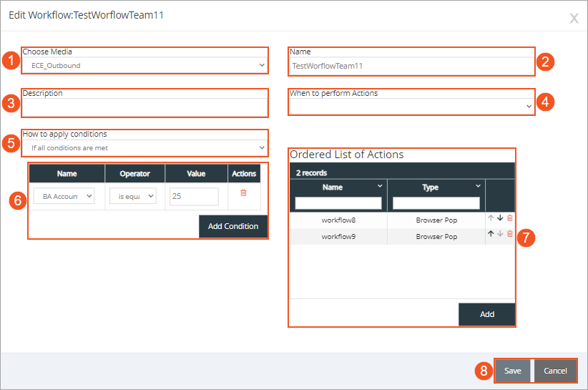Click Browser Pop type in workflow9 row
This screenshot has height=390, width=588.
point(436,237)
